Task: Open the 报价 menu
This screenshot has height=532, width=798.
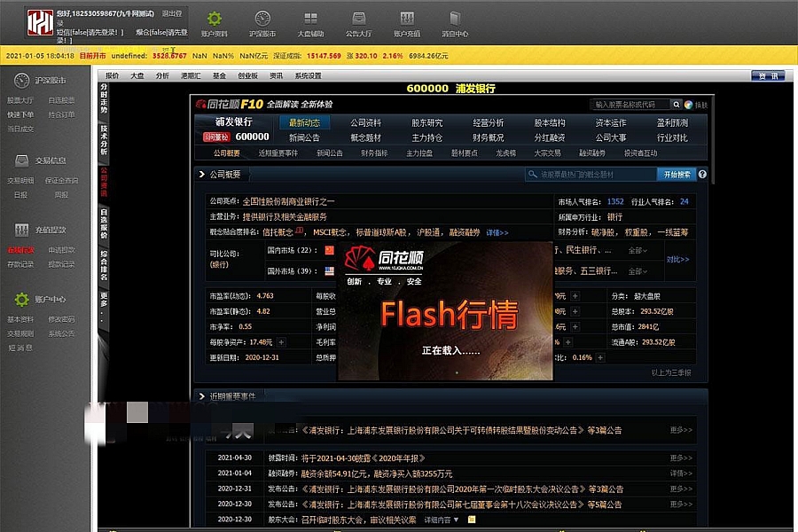Action: 112,76
